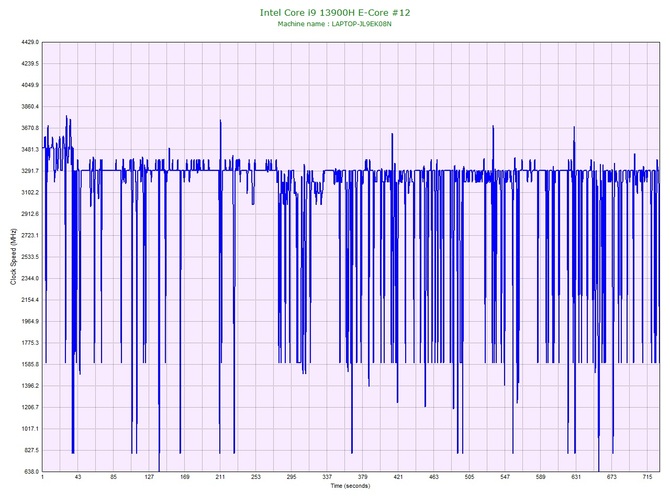Click the y-axis value 1396.2
The image size is (670, 503).
(30, 385)
